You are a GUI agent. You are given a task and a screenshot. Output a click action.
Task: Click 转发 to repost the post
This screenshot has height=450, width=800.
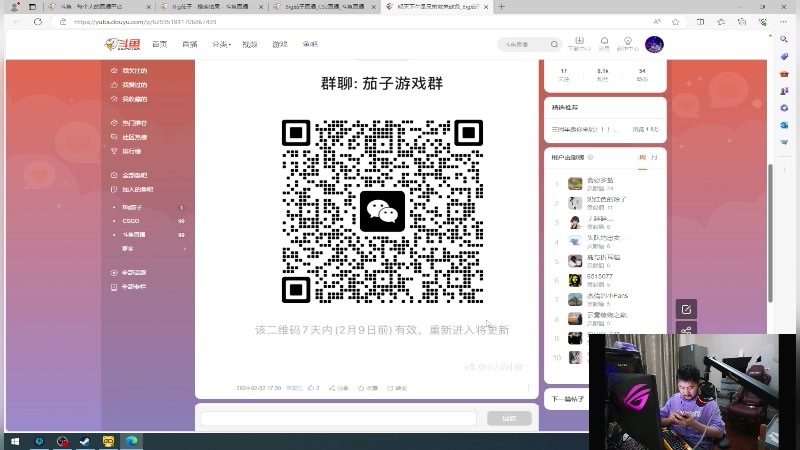tap(397, 388)
